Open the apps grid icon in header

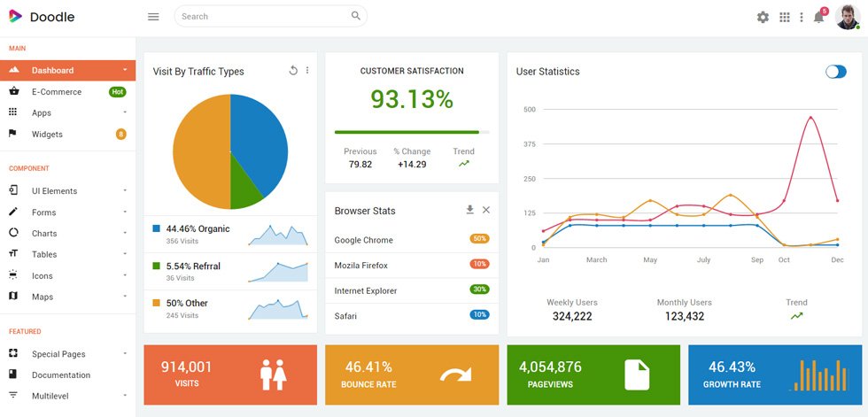(785, 17)
